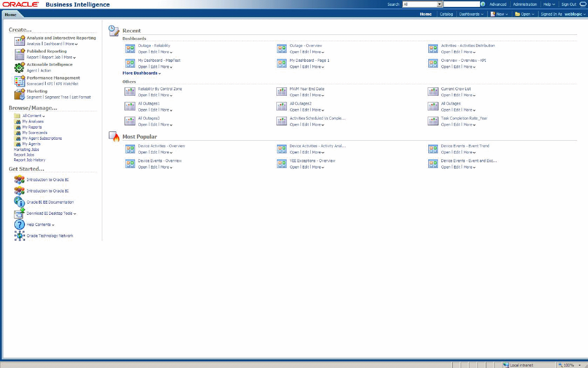Image resolution: width=588 pixels, height=368 pixels.
Task: Click the KPI Watchlist link
Action: 67,84
